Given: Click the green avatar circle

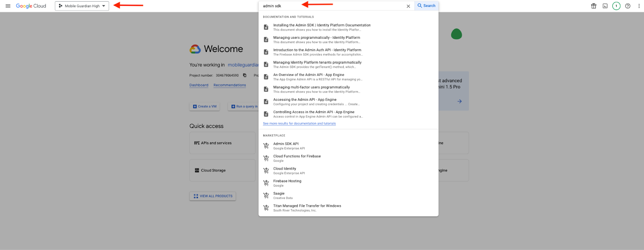Looking at the screenshot, I should pyautogui.click(x=456, y=34).
